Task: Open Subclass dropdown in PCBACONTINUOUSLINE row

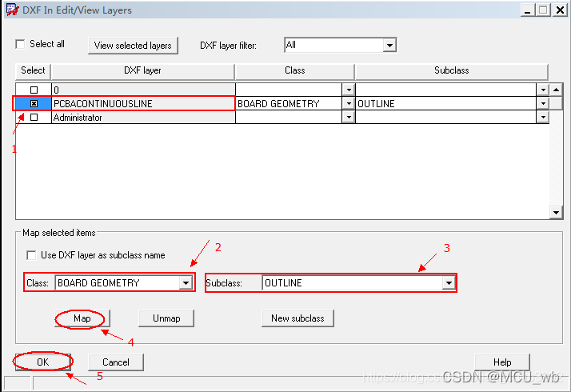Action: [x=543, y=103]
